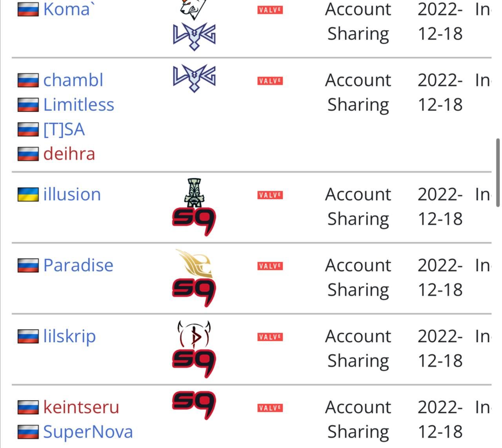Viewport: 502px width, 448px height.
Task: Open the horned team logo beside lilskrip
Action: click(194, 334)
